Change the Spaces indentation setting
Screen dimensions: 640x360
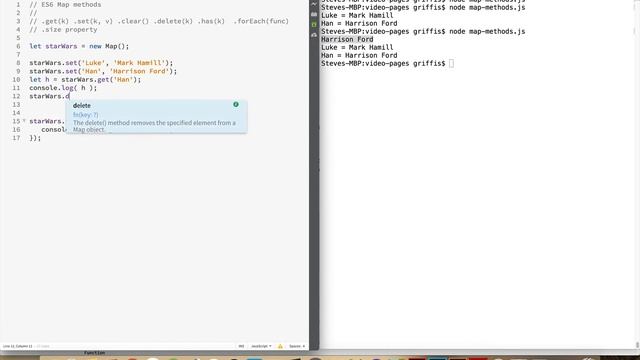[297, 346]
